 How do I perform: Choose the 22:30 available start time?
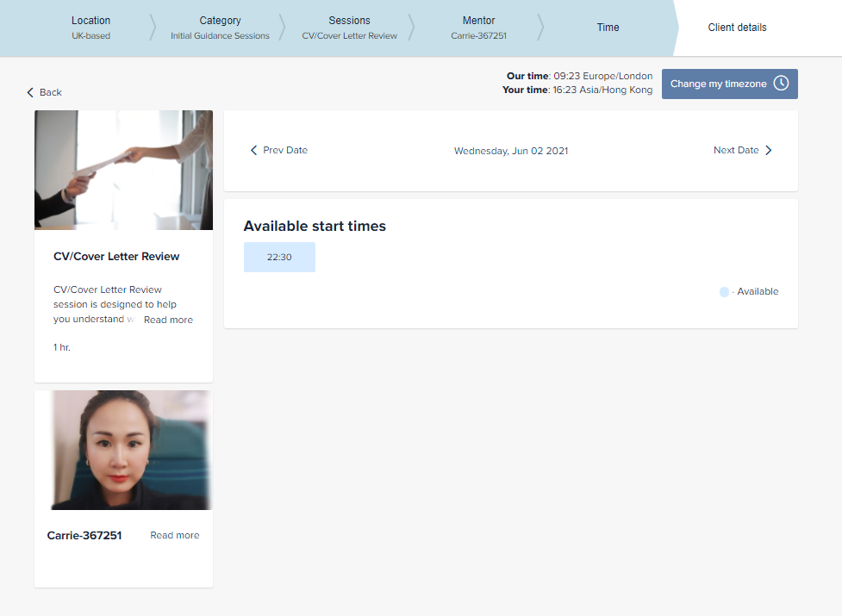[x=279, y=257]
